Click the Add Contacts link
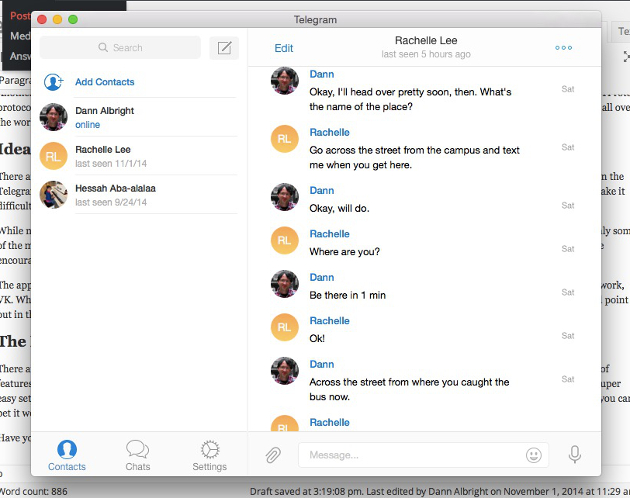Viewport: 630px width, 498px height. click(104, 82)
